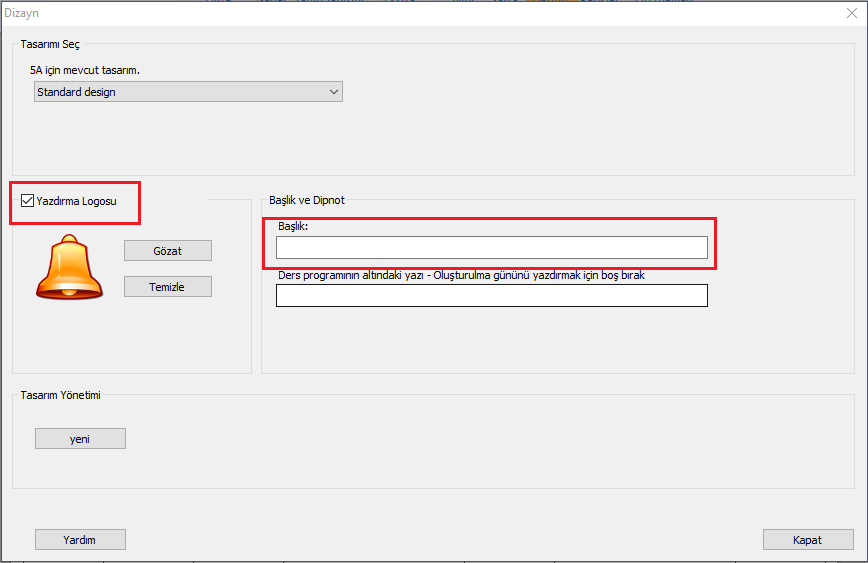Select the Tasarımı Seç group heading
This screenshot has width=868, height=563.
pyautogui.click(x=50, y=44)
